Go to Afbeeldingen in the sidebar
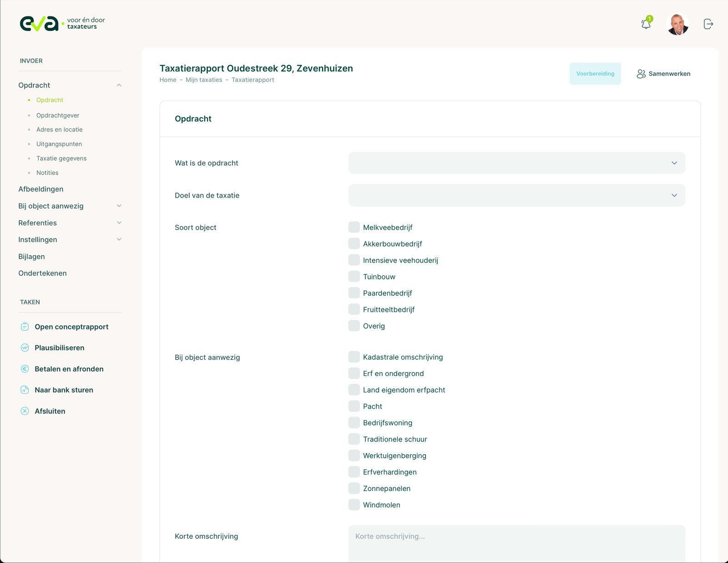Image resolution: width=728 pixels, height=563 pixels. click(x=41, y=189)
